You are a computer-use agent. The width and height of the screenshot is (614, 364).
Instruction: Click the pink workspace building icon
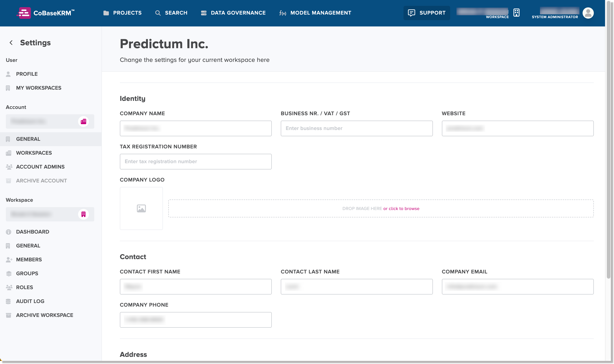(83, 214)
